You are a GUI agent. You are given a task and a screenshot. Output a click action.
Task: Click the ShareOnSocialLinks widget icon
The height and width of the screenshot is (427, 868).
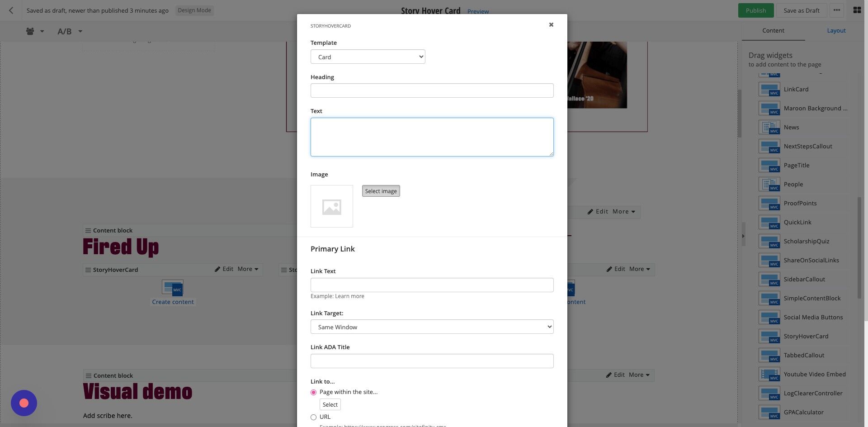click(769, 261)
